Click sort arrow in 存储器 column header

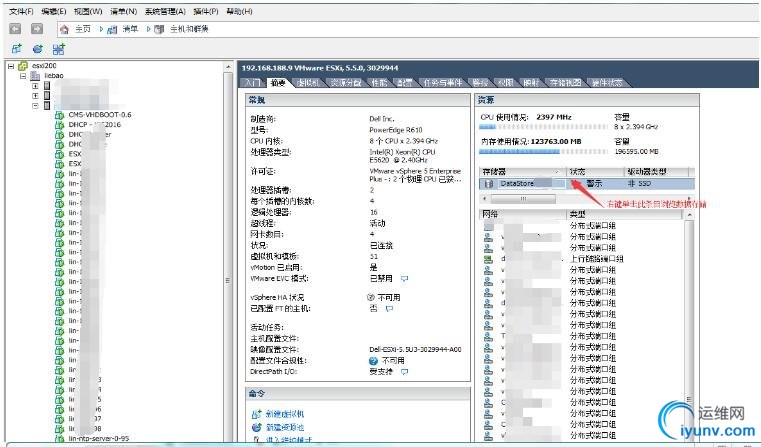point(557,172)
